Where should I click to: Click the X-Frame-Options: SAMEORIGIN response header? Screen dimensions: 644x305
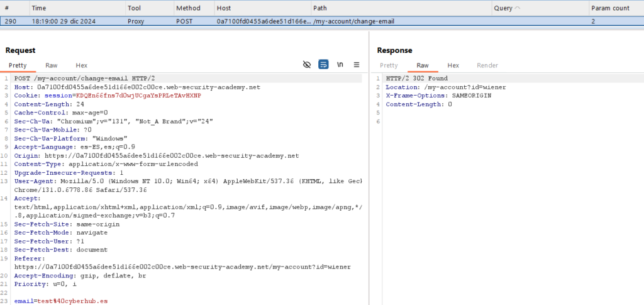438,96
